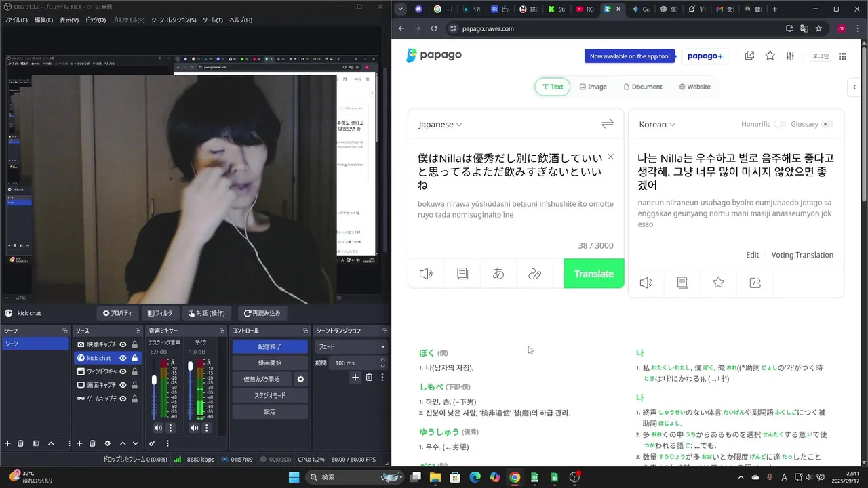Image resolution: width=868 pixels, height=488 pixels.
Task: Switch to the Image translation tab
Action: click(x=593, y=87)
